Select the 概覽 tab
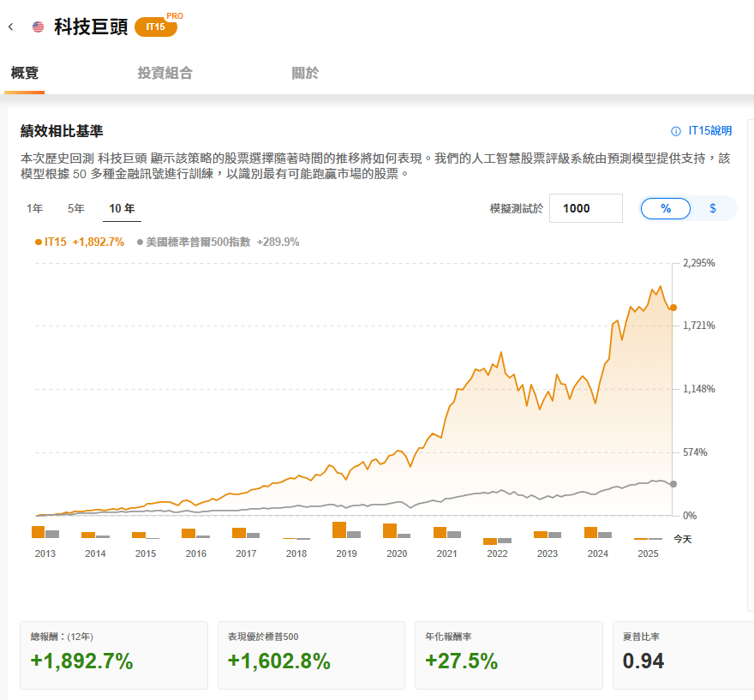This screenshot has width=754, height=700. tap(25, 73)
